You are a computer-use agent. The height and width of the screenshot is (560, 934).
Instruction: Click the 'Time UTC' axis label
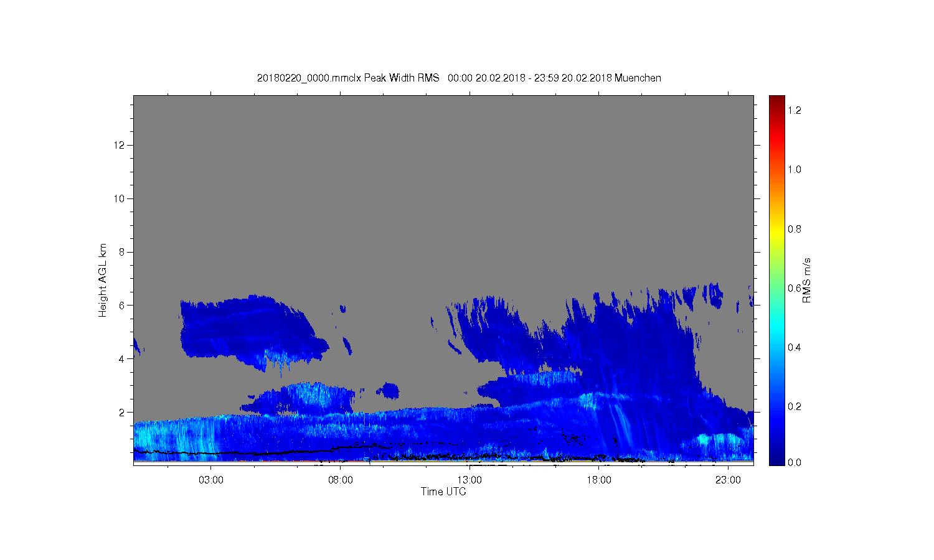[443, 492]
